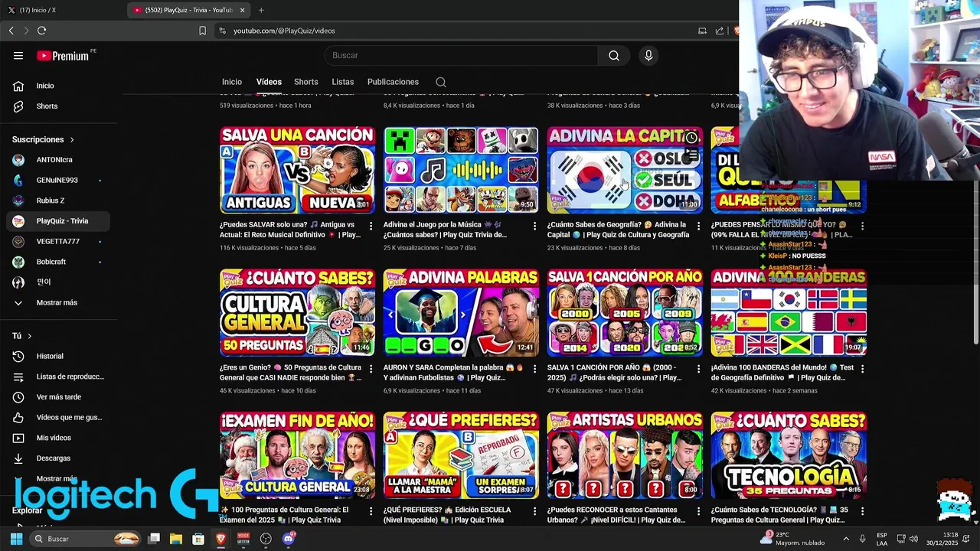This screenshot has width=980, height=551.
Task: Open options for AURON Y SARA video
Action: pyautogui.click(x=535, y=368)
